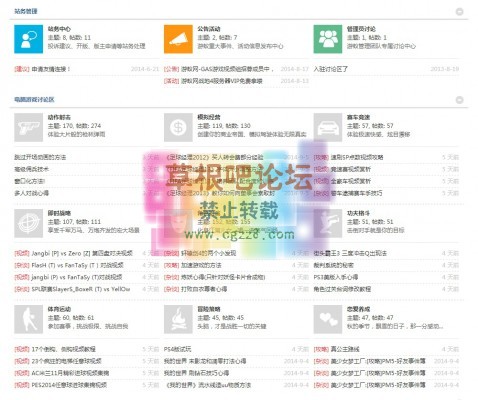Open the thread 'PS4版试玩'
This screenshot has height=400, width=478.
tap(177, 349)
